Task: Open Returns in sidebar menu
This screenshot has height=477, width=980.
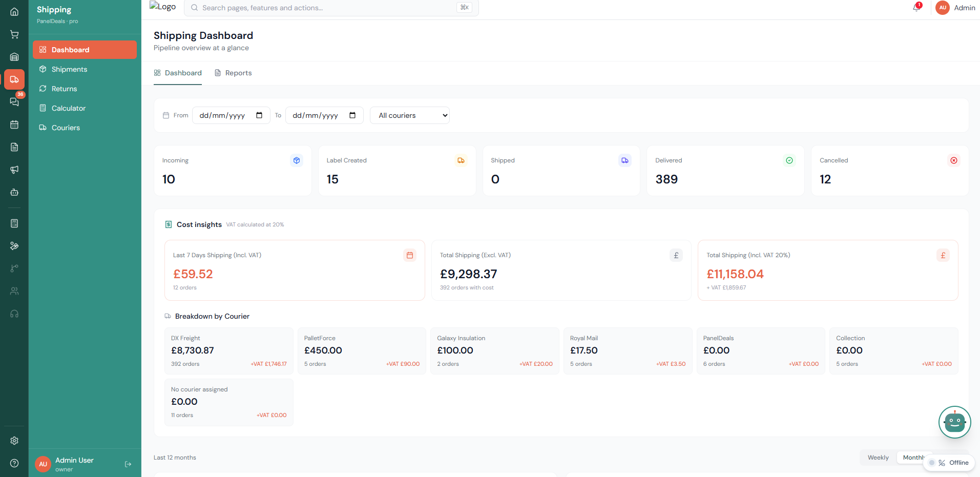Action: 85,89
